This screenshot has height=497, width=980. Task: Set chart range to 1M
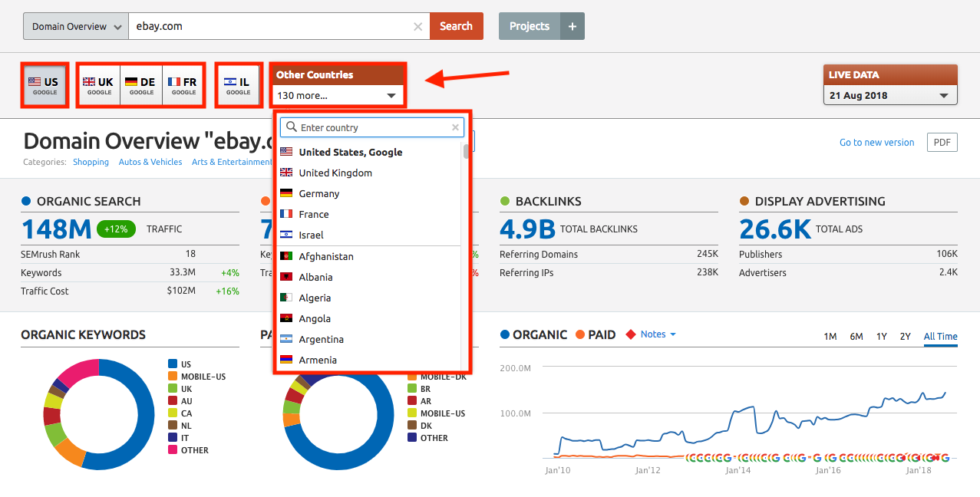[x=830, y=336]
